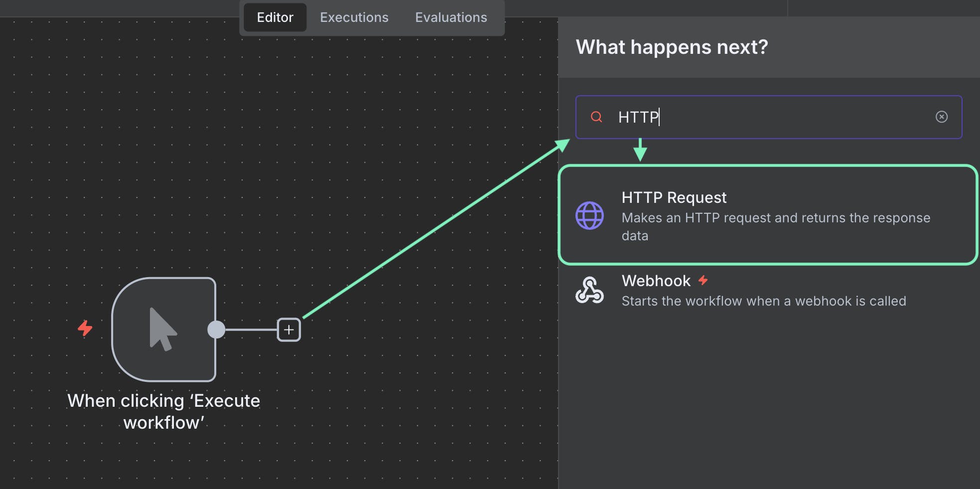The width and height of the screenshot is (980, 489).
Task: Click the Webhook node icon
Action: click(x=590, y=290)
